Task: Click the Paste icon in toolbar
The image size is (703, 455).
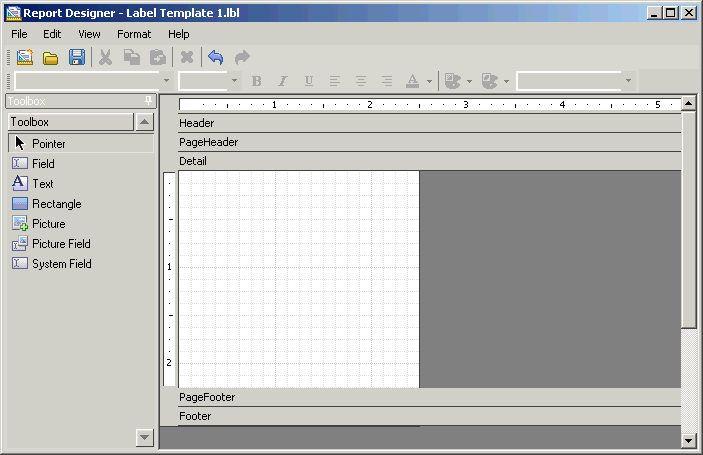Action: (x=158, y=57)
